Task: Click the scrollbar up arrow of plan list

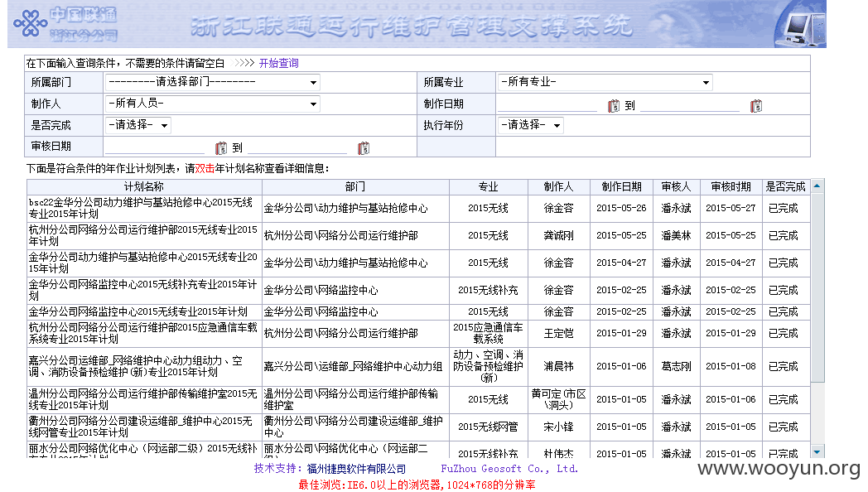Action: pyautogui.click(x=817, y=186)
